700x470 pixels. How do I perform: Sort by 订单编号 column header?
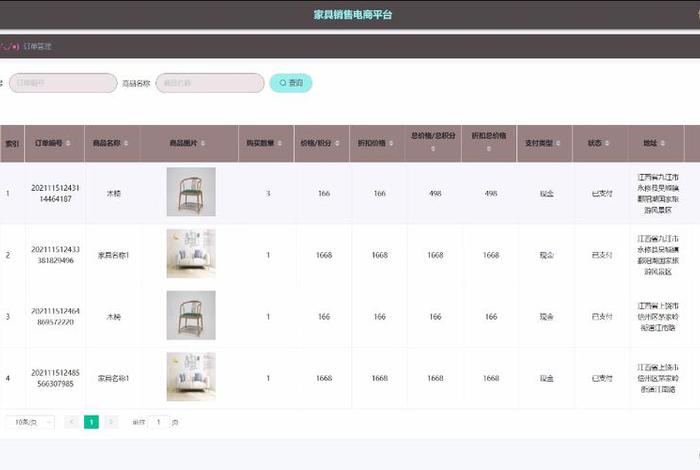click(53, 143)
